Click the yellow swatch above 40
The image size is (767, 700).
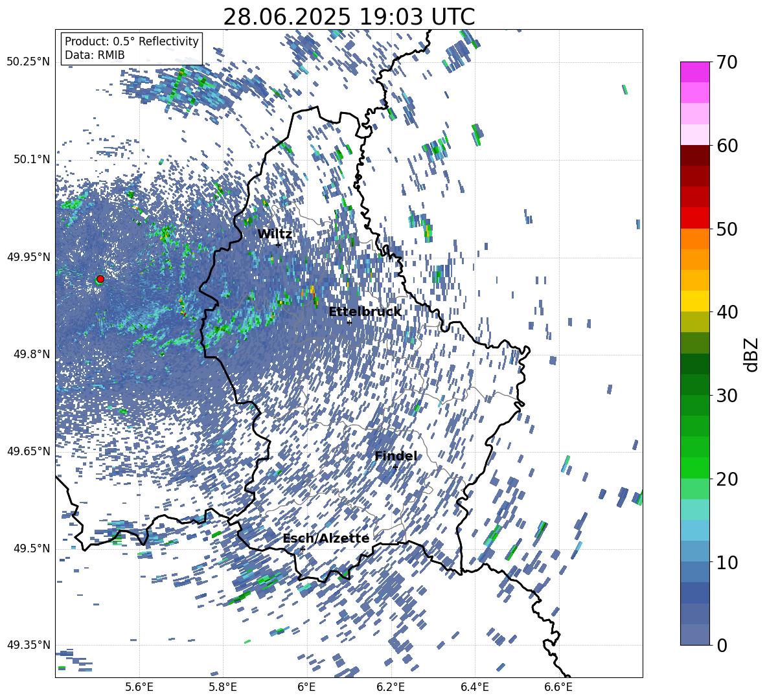click(694, 301)
